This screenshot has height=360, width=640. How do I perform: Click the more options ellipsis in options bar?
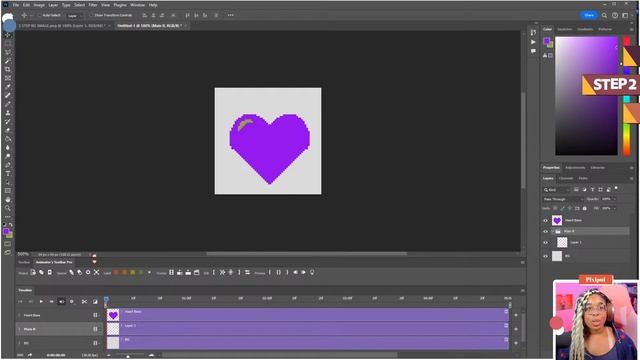tap(231, 15)
